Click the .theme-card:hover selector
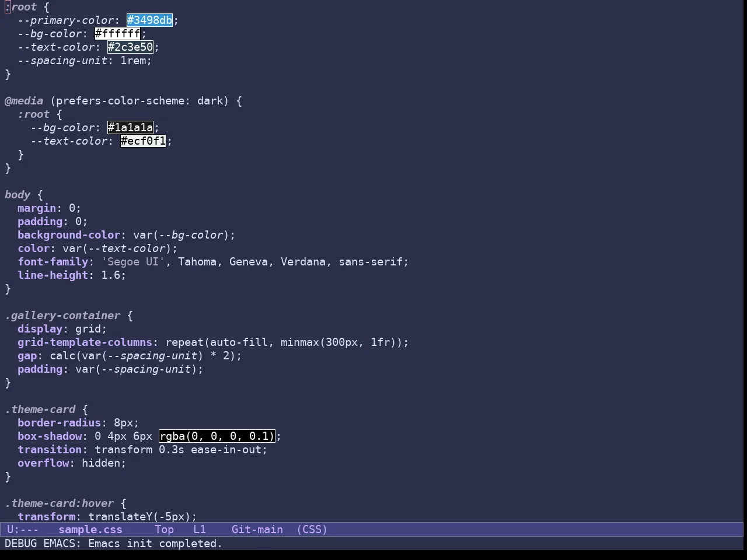Viewport: 747px width, 560px height. [60, 503]
